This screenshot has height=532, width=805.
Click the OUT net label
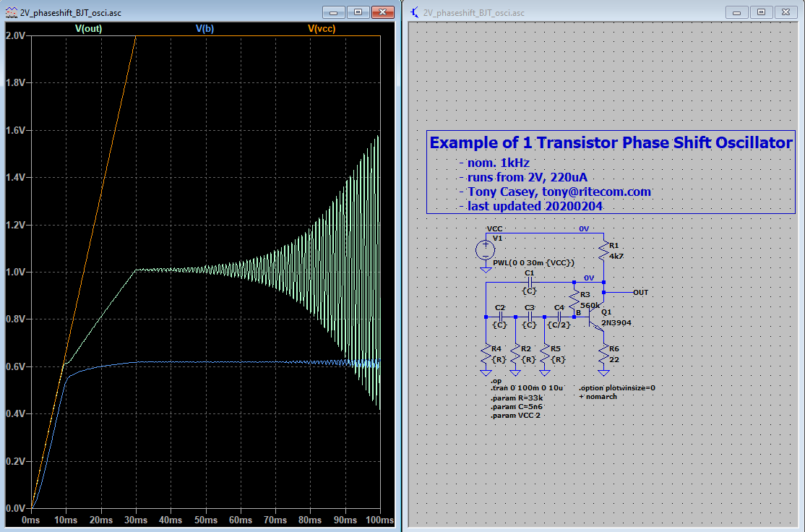click(x=640, y=292)
